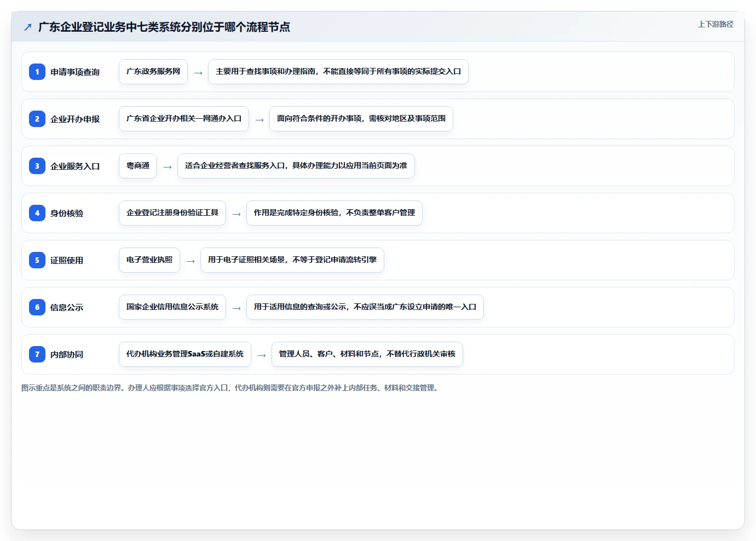Click the description starting 管理人员、客户、材料和节点
Image resolution: width=756 pixels, height=541 pixels.
(x=367, y=354)
